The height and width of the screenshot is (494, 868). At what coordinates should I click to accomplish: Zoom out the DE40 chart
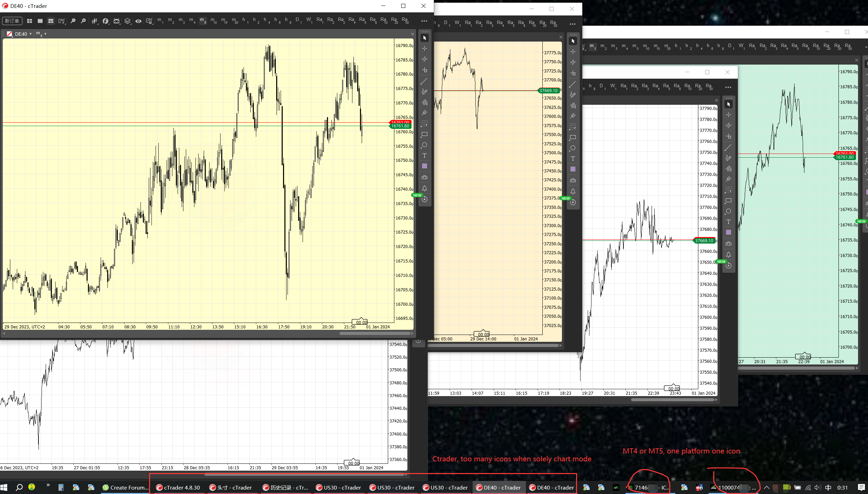73,21
